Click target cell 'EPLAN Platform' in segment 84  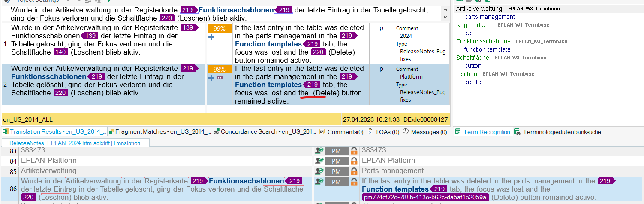[x=388, y=161]
